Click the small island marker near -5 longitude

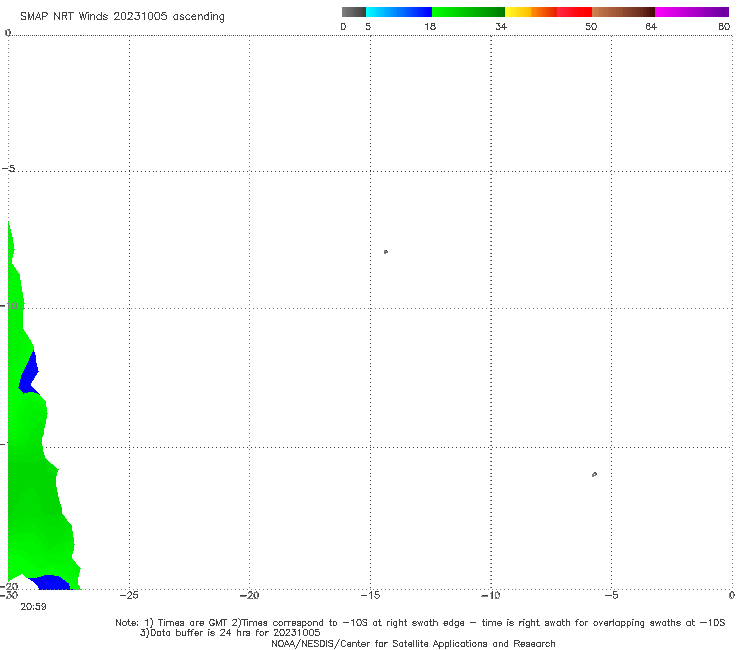point(594,474)
